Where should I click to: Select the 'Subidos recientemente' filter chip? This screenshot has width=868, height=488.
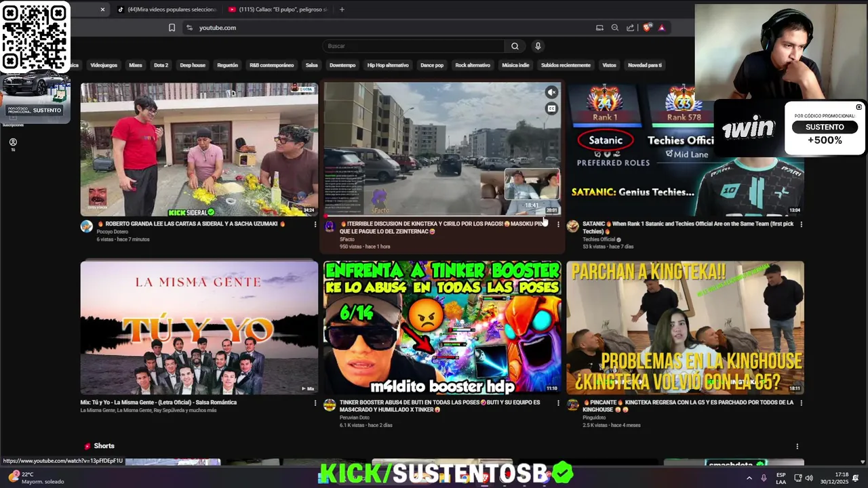[566, 65]
